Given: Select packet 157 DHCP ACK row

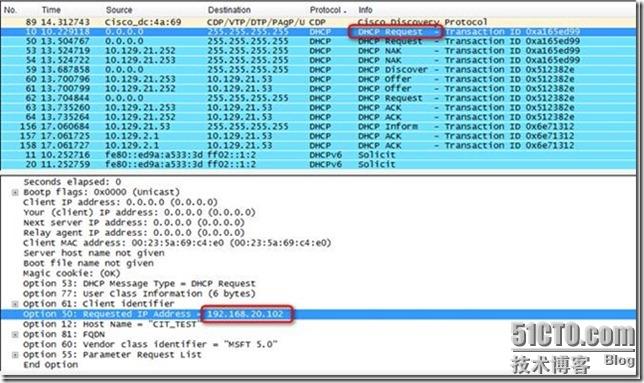Looking at the screenshot, I should click(x=318, y=135).
